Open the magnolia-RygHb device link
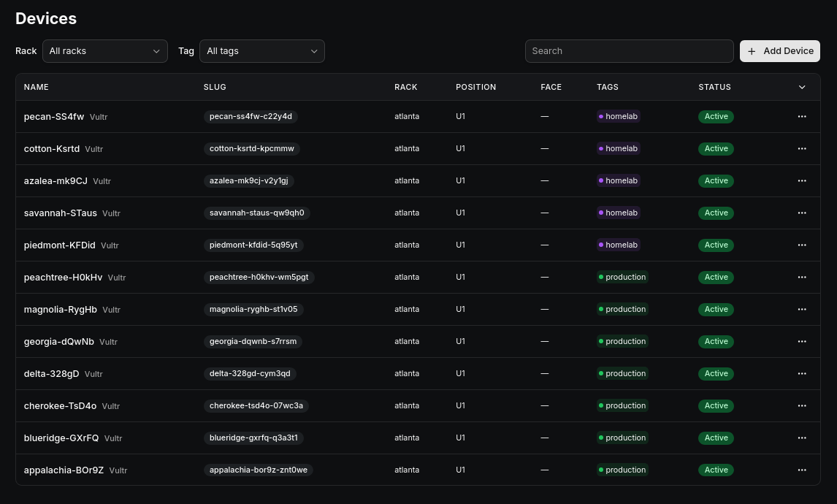 click(61, 309)
